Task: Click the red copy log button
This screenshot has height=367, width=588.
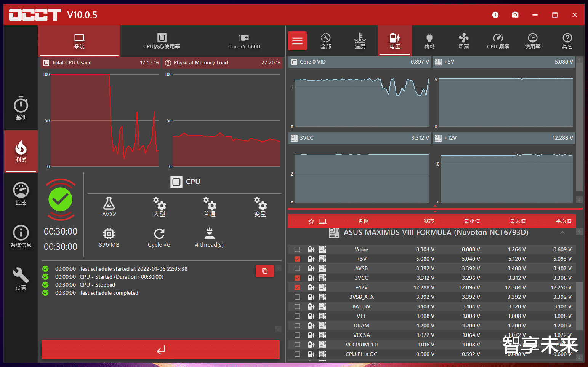Action: [265, 271]
